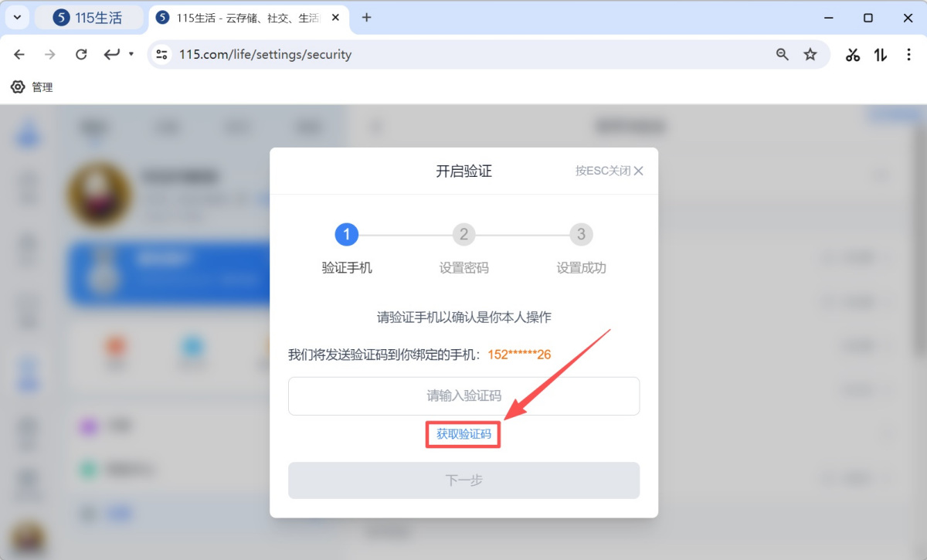Open the 管理 bookmark item

tap(32, 87)
